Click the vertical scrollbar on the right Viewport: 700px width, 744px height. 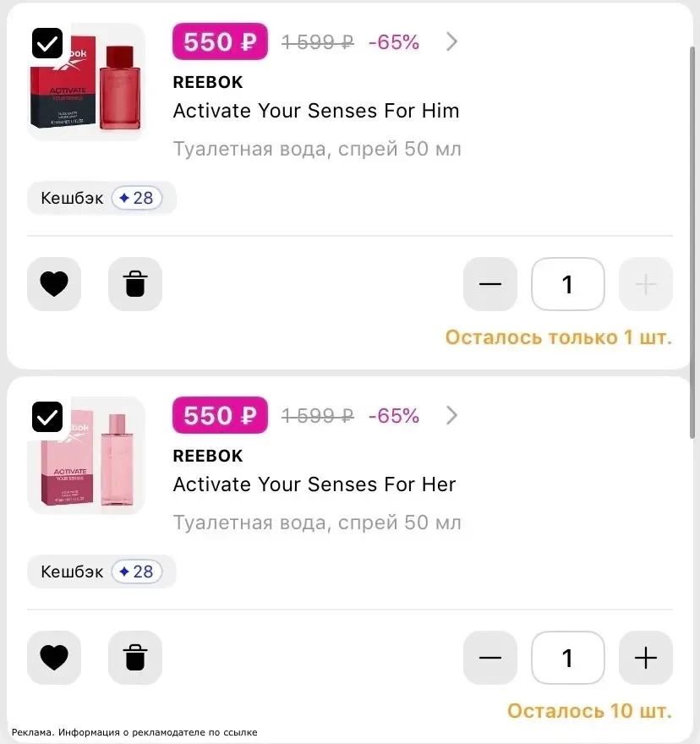tap(692, 242)
